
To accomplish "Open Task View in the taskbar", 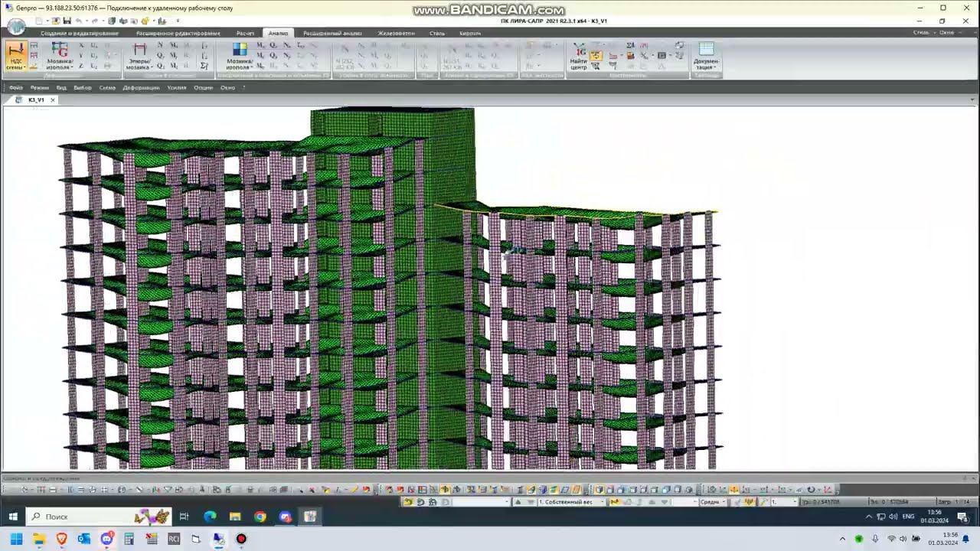I will pyautogui.click(x=184, y=517).
